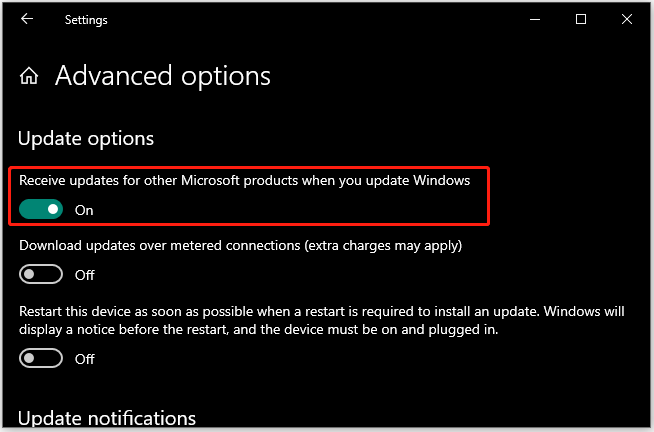Click the 'Advanced options' page heading

163,76
